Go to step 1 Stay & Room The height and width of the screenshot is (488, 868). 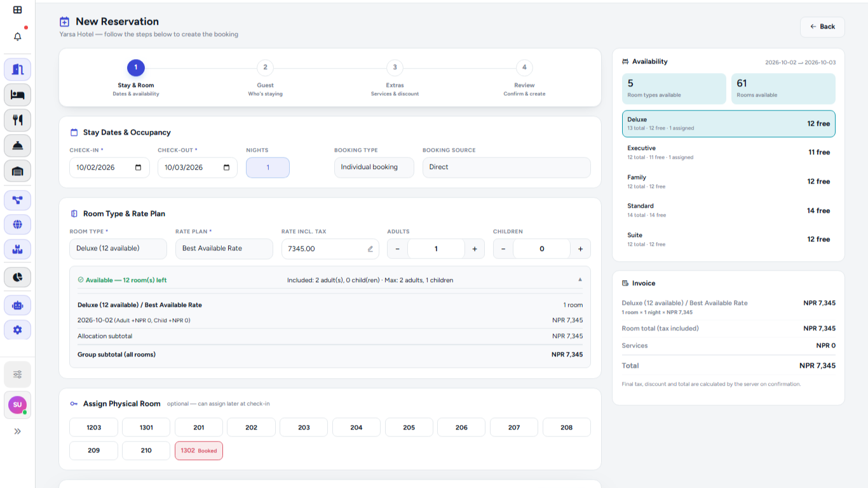tap(135, 78)
